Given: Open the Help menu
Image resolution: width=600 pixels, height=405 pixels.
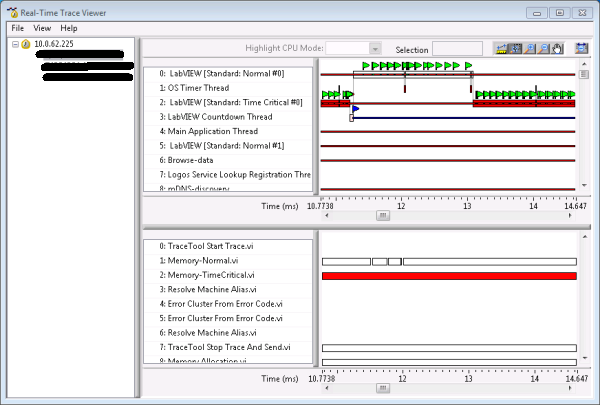Looking at the screenshot, I should pyautogui.click(x=69, y=28).
